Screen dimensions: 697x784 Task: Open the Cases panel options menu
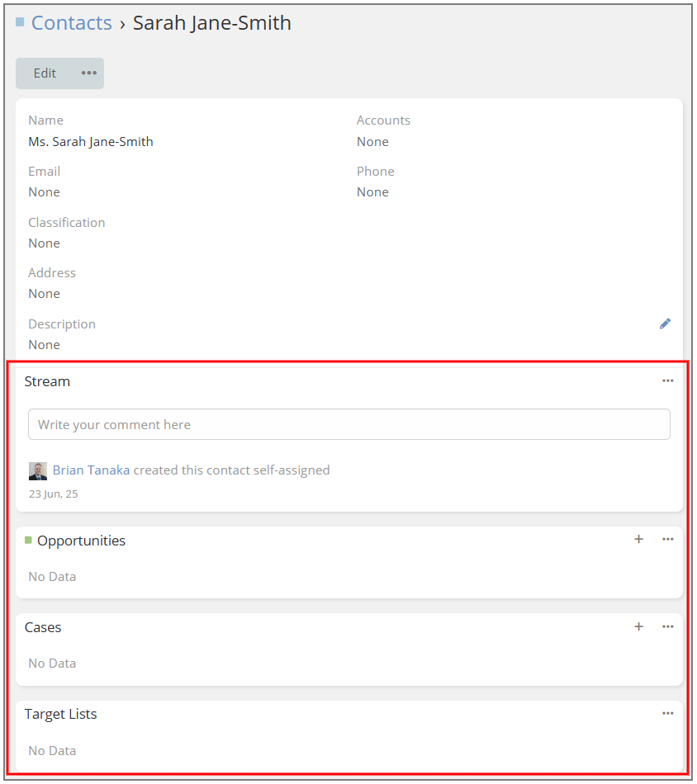tap(667, 626)
